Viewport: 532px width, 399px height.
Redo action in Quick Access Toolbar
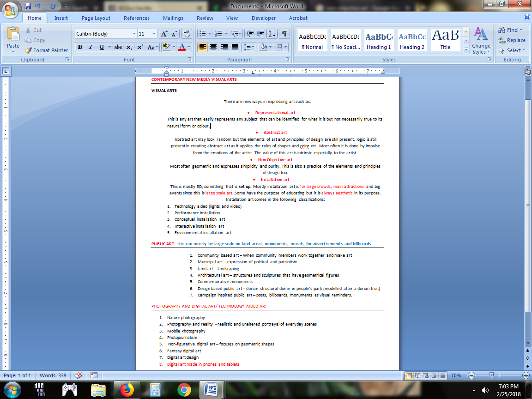(53, 6)
